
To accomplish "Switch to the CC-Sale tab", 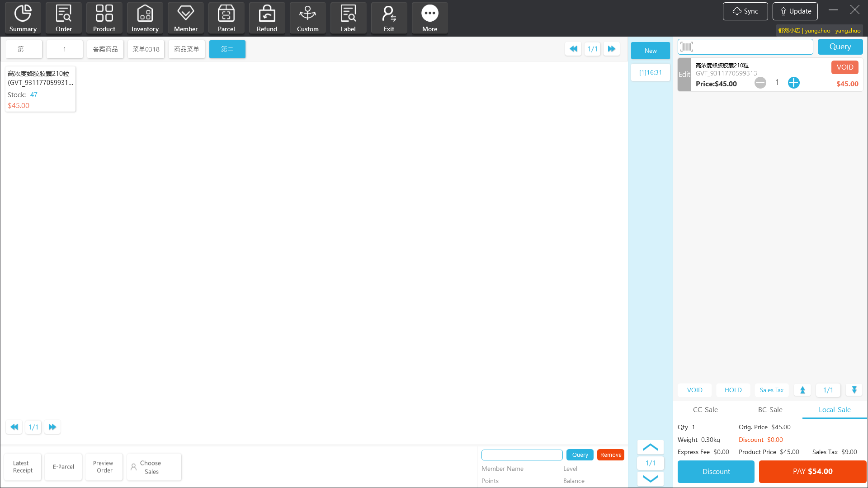I will click(x=705, y=410).
